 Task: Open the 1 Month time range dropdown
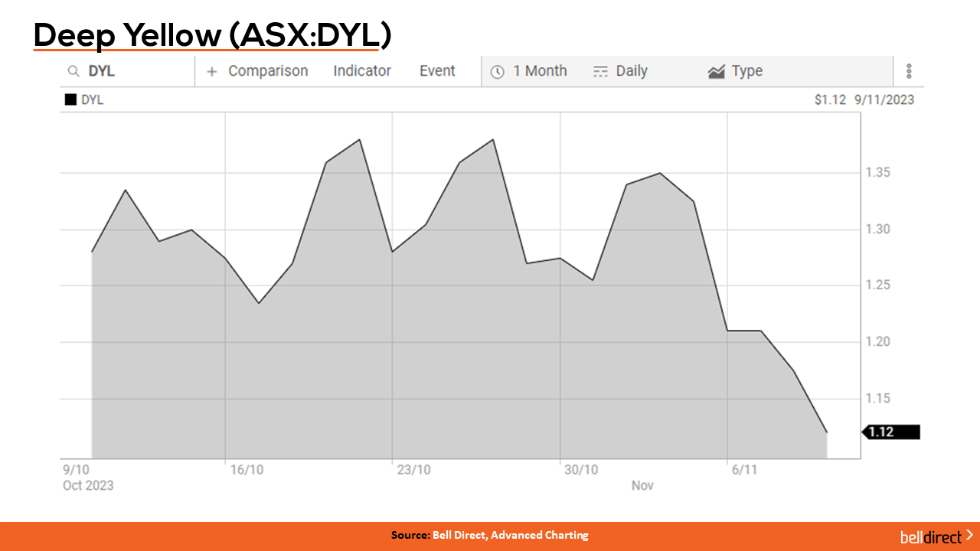coord(540,71)
